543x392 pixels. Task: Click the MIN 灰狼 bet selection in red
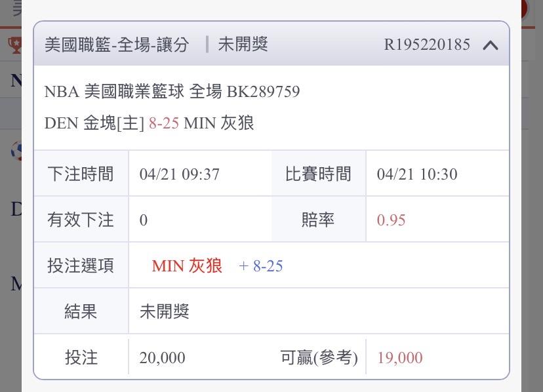coord(187,266)
